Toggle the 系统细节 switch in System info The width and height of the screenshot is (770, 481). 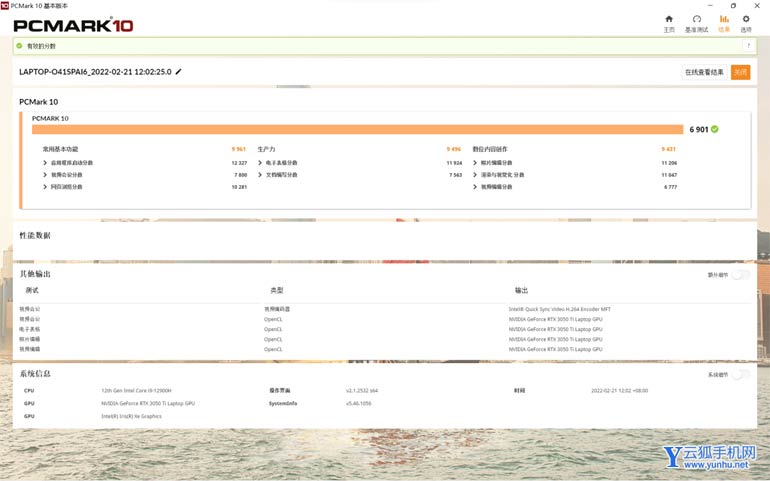[x=741, y=374]
